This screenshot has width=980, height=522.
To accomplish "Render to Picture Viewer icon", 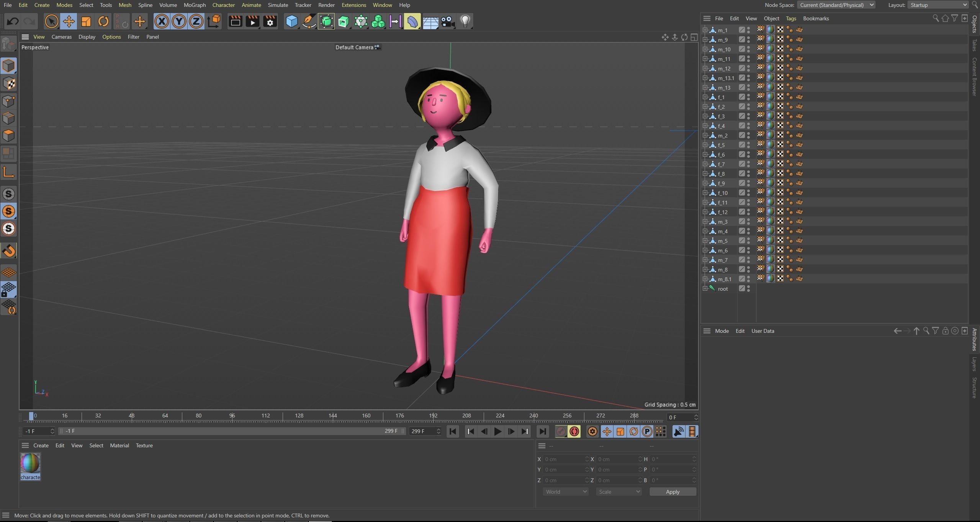I will click(252, 21).
